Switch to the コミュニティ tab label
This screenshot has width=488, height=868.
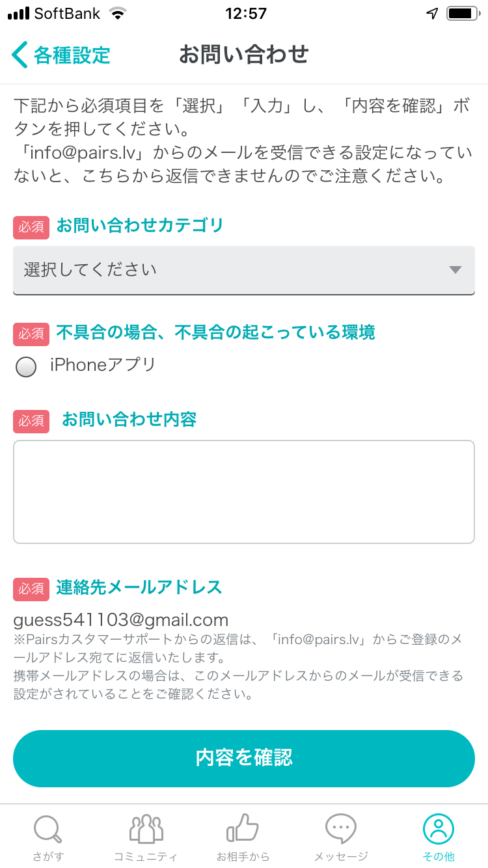click(146, 856)
